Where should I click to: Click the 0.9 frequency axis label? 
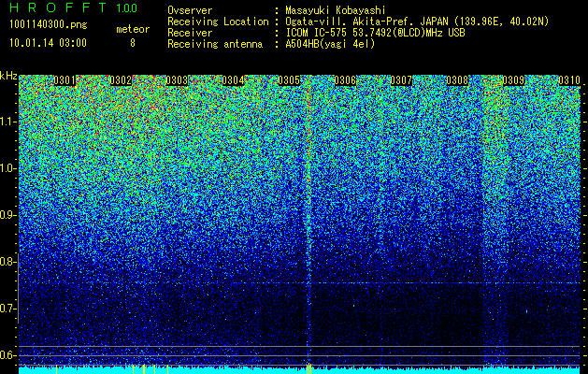coord(7,215)
